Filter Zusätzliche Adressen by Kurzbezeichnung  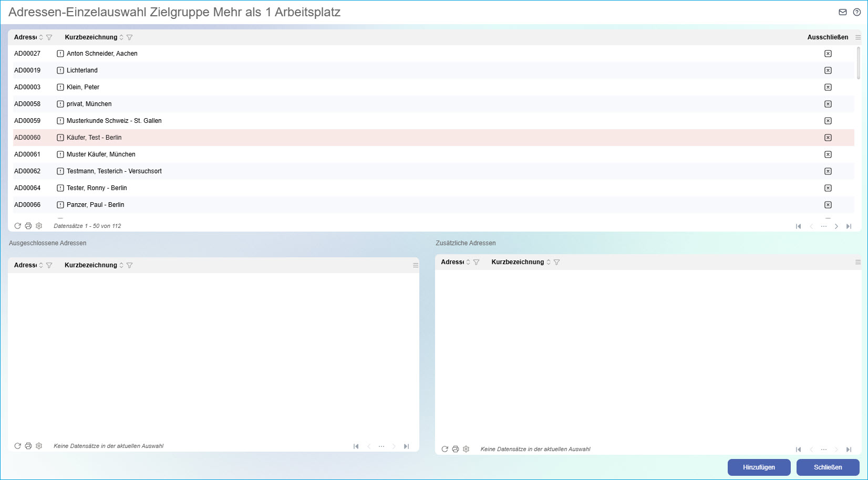[557, 262]
